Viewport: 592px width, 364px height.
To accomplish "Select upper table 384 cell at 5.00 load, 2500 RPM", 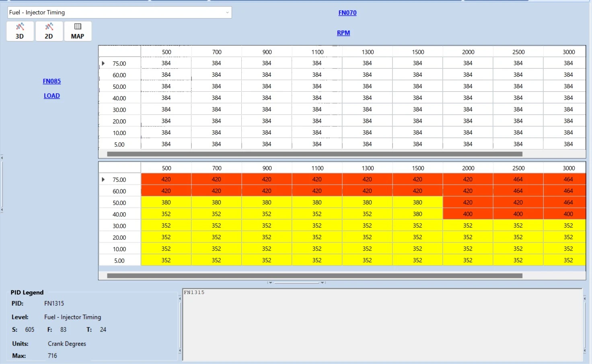I will pos(518,144).
